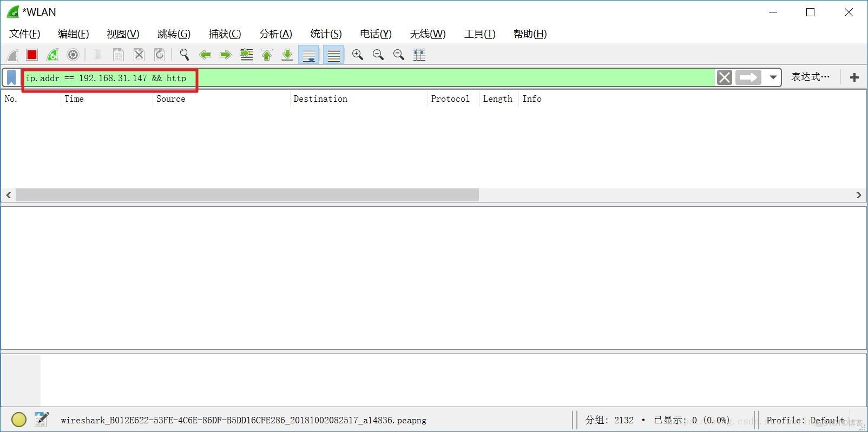
Task: Expand the recent filters dropdown arrow
Action: [x=773, y=78]
